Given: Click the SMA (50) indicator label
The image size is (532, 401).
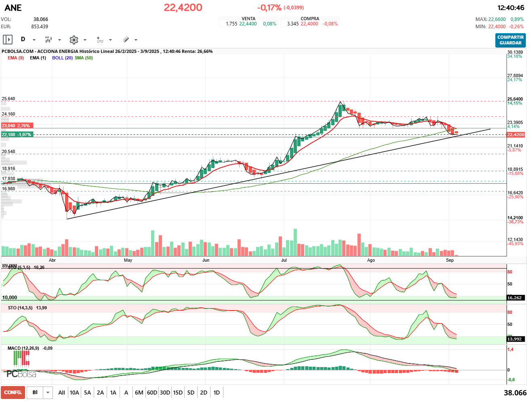Looking at the screenshot, I should [84, 58].
